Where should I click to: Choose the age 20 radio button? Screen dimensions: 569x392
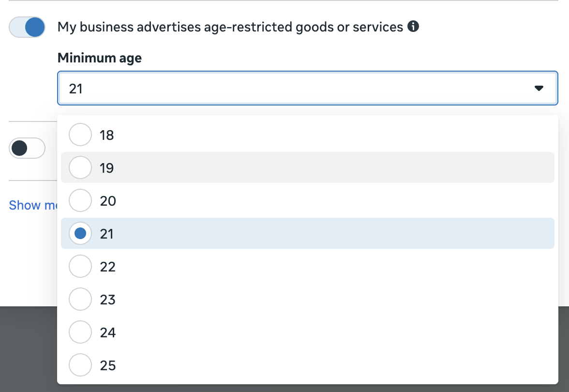coord(80,200)
